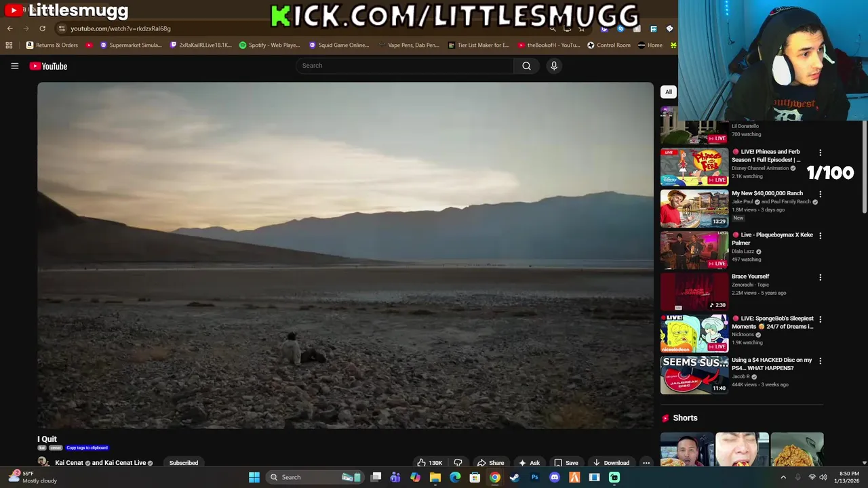Open the Microsoft Store taskbar icon
This screenshot has width=868, height=488.
pyautogui.click(x=475, y=477)
